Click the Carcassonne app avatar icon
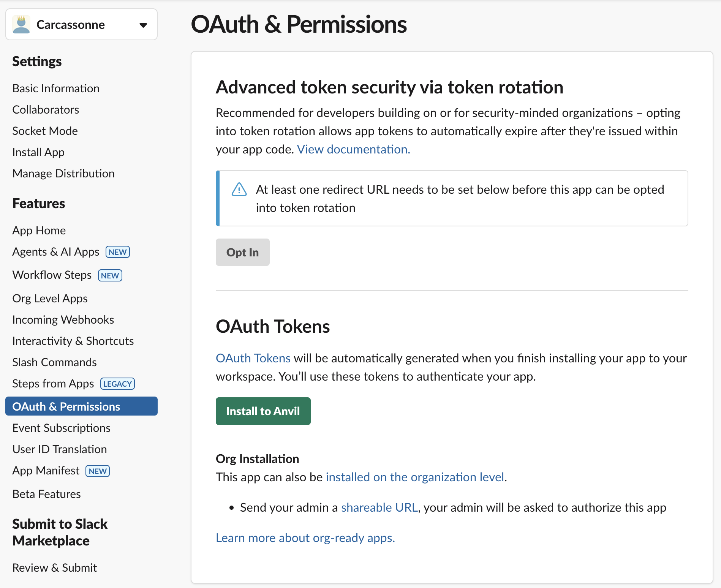Viewport: 721px width, 588px height. pyautogui.click(x=21, y=25)
